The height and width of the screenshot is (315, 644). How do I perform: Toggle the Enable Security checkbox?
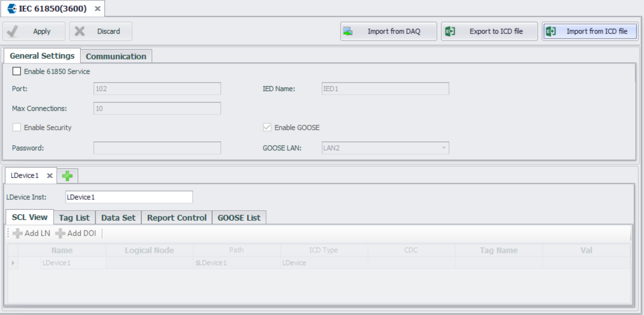click(17, 128)
